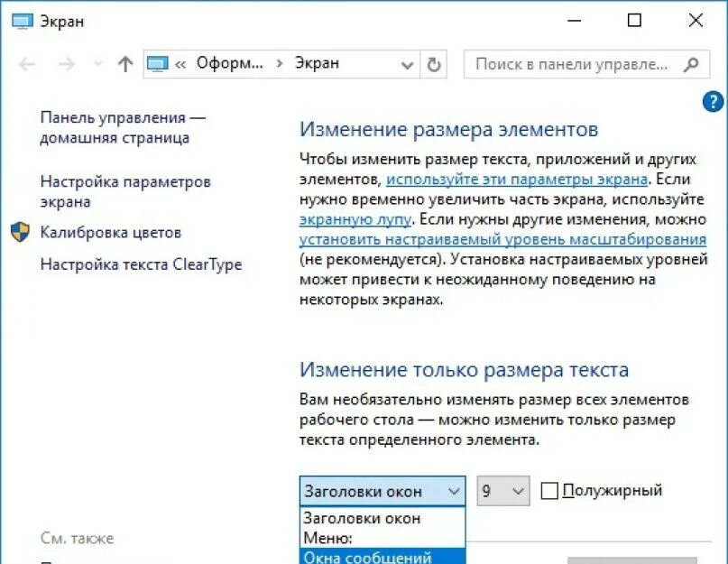Click the back navigation arrow
The width and height of the screenshot is (728, 564).
coord(27,64)
